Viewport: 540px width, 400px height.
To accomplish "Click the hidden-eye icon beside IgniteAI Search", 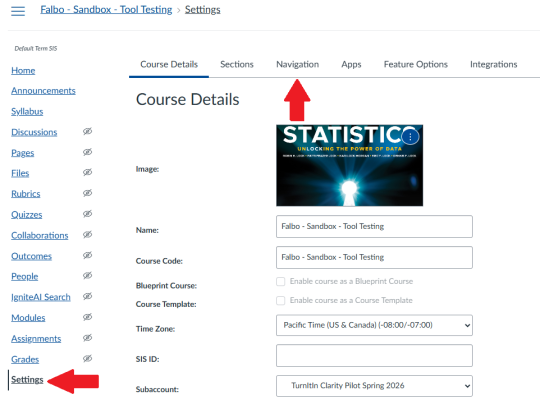I will pos(87,296).
